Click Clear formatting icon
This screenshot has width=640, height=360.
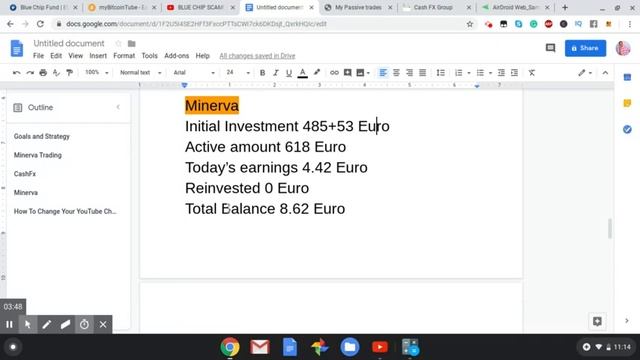pyautogui.click(x=531, y=73)
